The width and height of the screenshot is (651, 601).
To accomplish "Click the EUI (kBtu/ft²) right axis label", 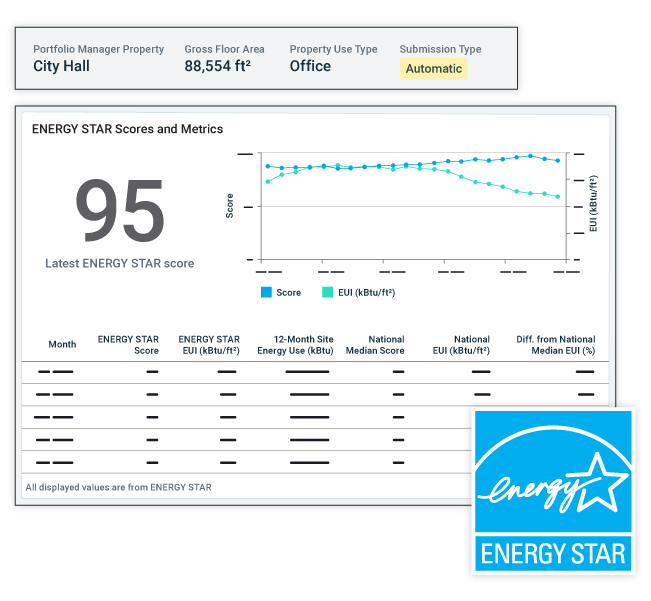I will click(593, 204).
